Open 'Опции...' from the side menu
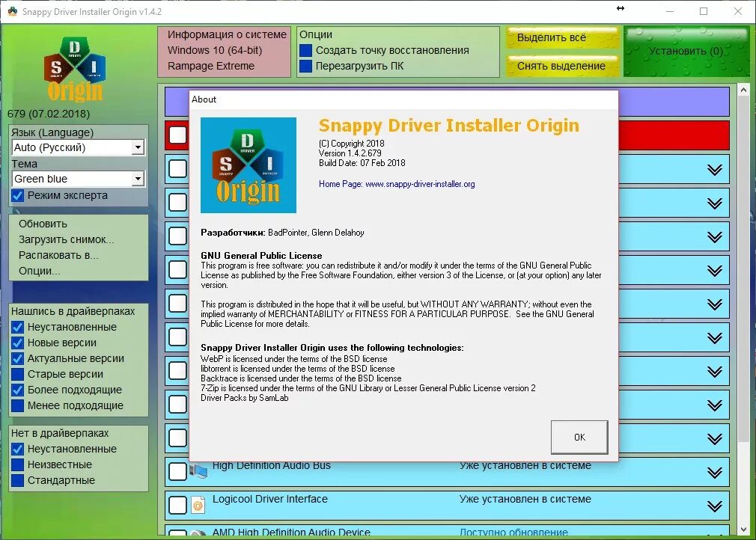 (40, 271)
